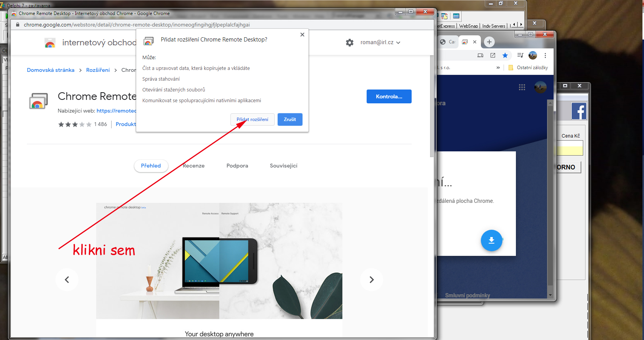This screenshot has width=644, height=340.
Task: Click the open-in-app icon in omnibox
Action: point(493,55)
